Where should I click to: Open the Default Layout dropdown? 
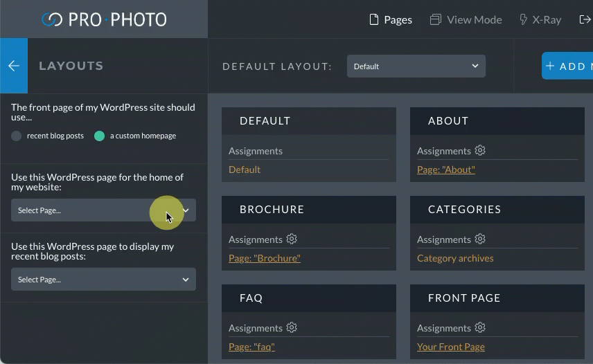point(416,66)
